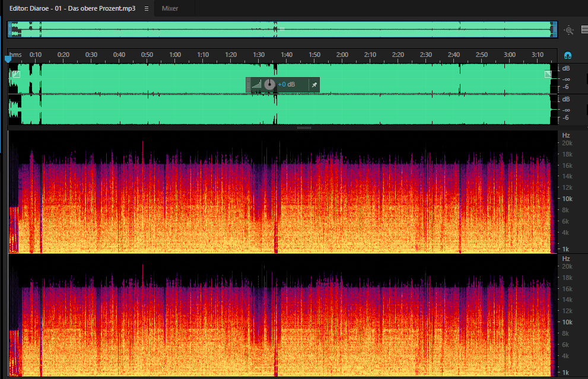Click the fade in handle on the waveform
588x379 pixels.
[x=17, y=74]
